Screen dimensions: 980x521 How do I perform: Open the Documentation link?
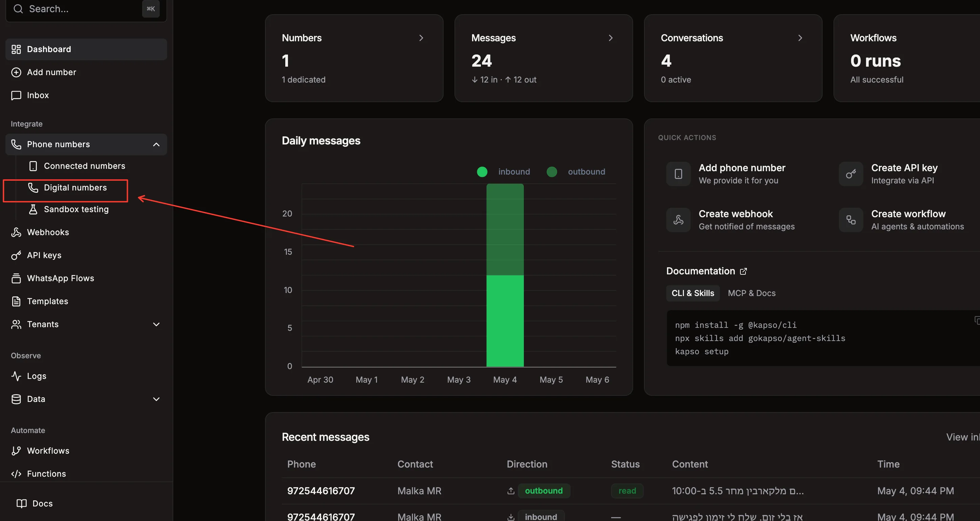(707, 271)
